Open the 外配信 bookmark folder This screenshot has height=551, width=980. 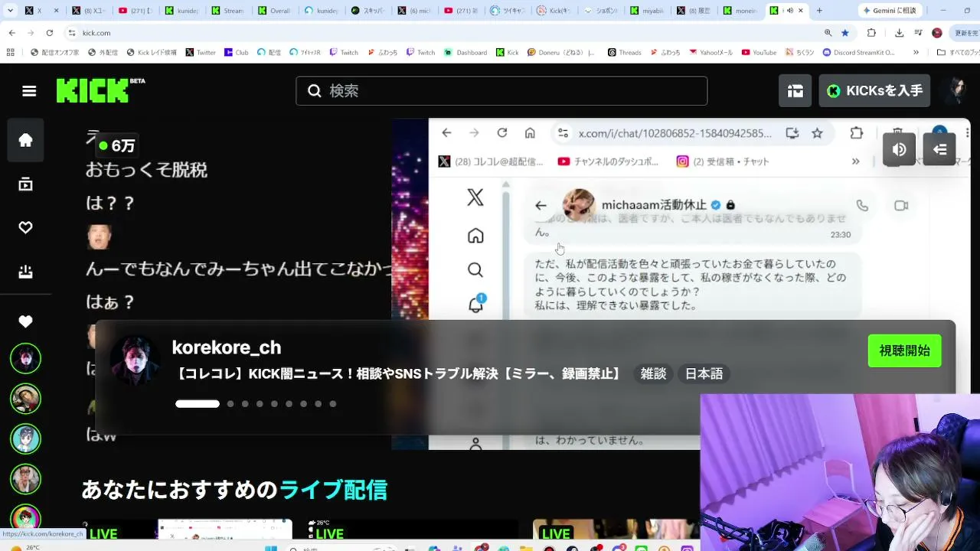click(103, 53)
